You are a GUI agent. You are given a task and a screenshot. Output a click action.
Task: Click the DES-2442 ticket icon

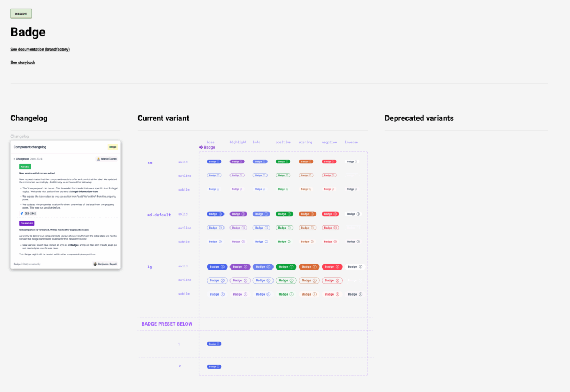22,213
